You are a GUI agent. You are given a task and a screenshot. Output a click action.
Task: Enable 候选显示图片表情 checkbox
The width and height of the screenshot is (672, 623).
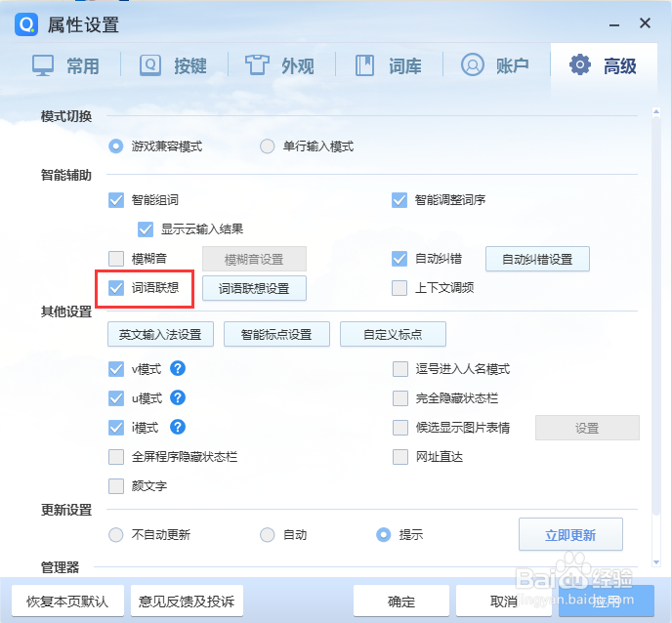coord(399,428)
